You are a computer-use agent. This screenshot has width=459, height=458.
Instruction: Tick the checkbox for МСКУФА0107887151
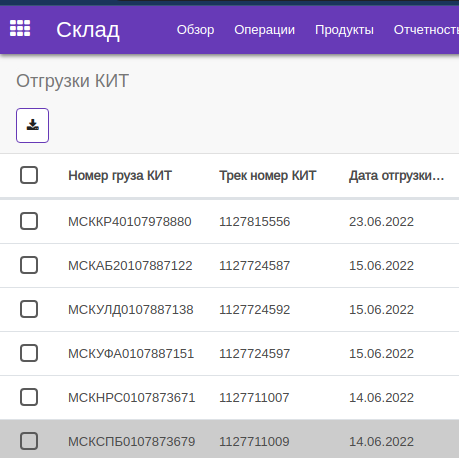click(x=29, y=353)
